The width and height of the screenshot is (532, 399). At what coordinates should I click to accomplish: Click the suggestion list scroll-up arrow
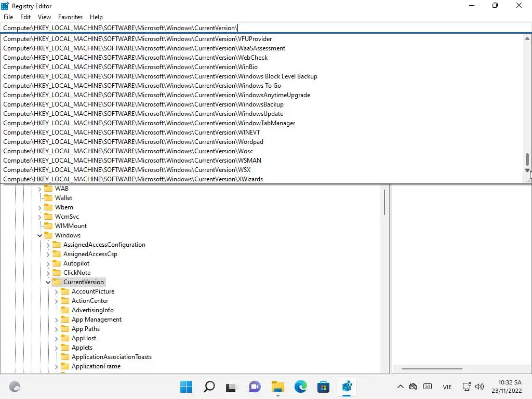coord(527,38)
